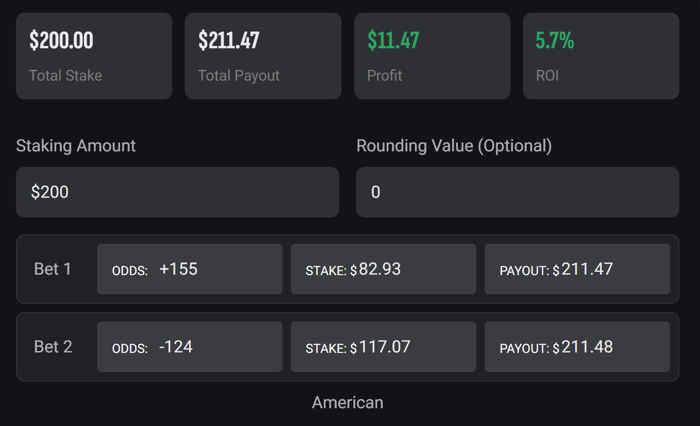Click the Staking Amount heading label
700x426 pixels.
tap(76, 145)
